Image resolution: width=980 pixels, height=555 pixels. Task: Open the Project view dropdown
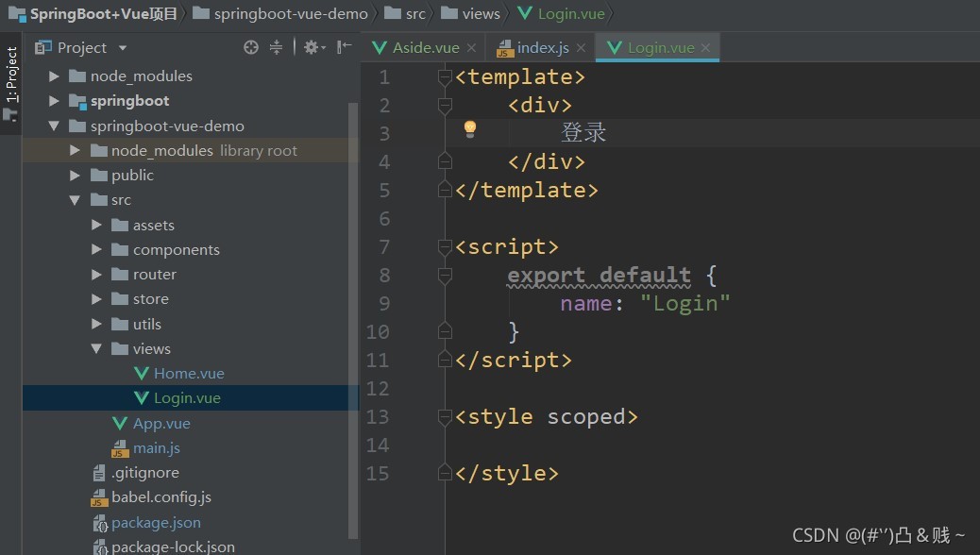click(123, 48)
